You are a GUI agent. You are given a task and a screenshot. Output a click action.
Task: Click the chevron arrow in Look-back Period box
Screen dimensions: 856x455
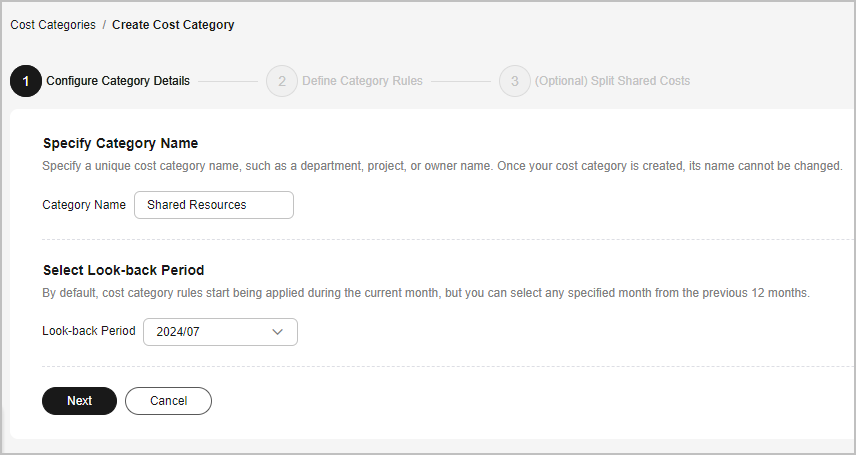tap(277, 332)
